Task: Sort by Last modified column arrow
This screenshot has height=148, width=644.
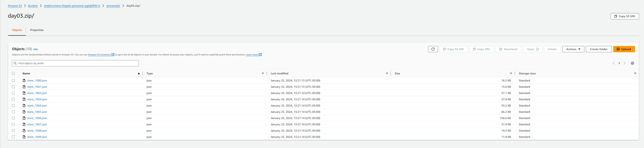Action: coord(387,73)
